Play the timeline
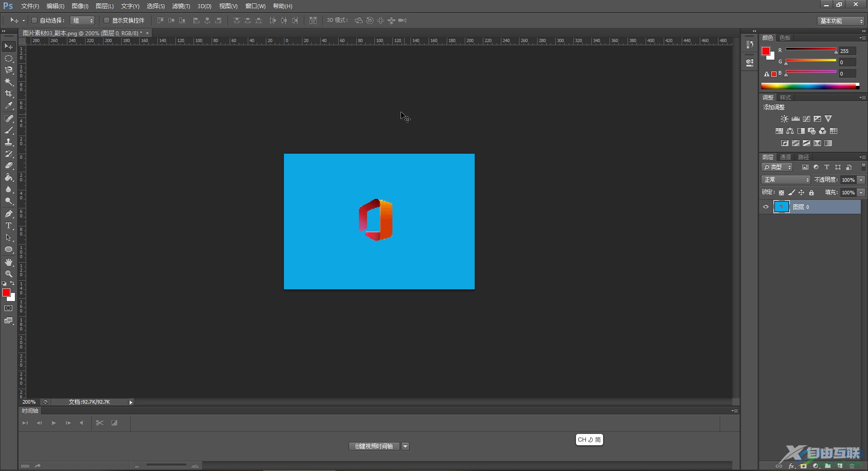868x471 pixels. pos(54,423)
